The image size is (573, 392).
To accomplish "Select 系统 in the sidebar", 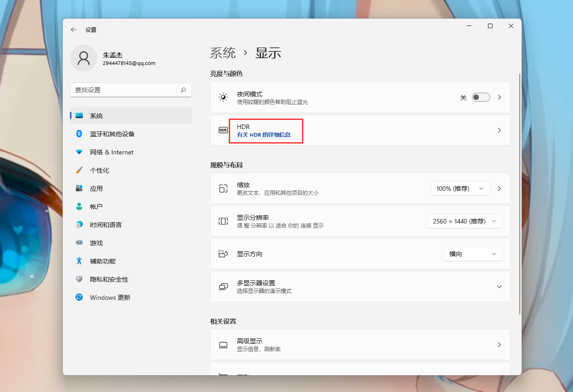I will 131,116.
